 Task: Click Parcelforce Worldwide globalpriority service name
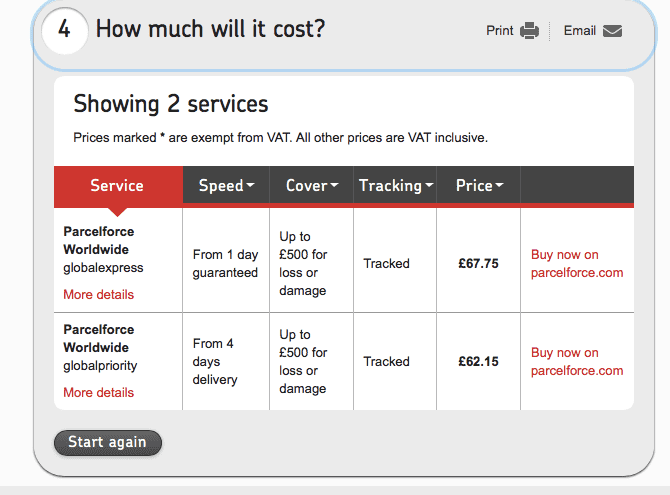(x=100, y=347)
